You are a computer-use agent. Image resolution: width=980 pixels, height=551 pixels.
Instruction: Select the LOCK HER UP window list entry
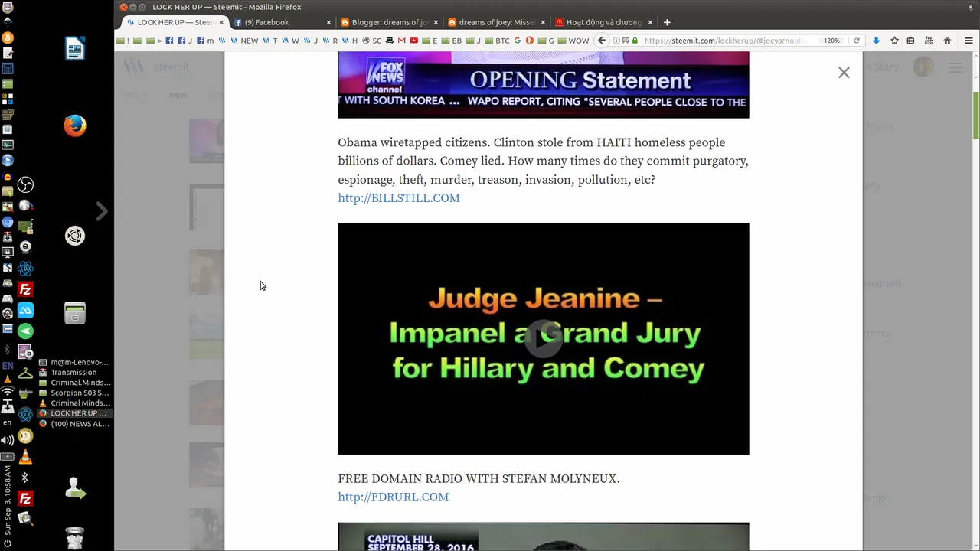pyautogui.click(x=73, y=413)
